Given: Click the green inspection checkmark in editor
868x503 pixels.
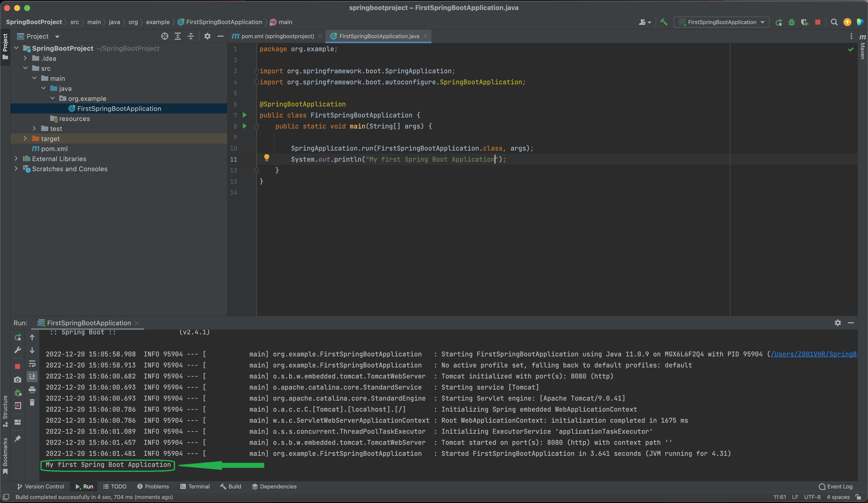Looking at the screenshot, I should coord(851,49).
